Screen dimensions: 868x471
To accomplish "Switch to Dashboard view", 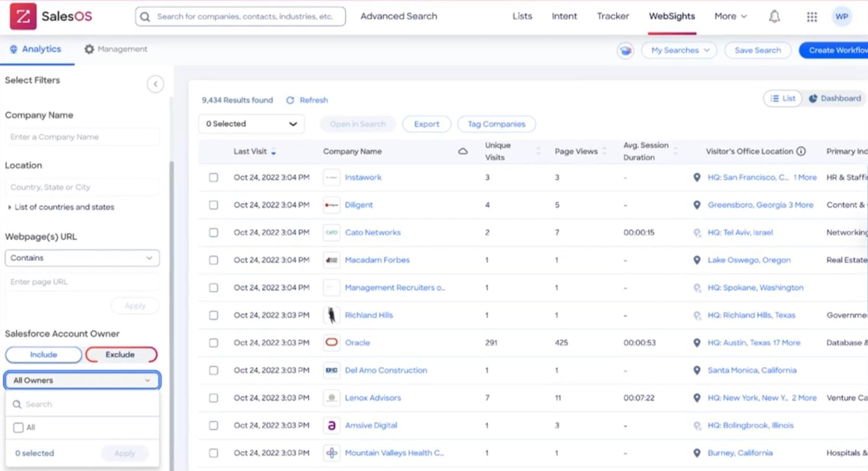I will 835,98.
